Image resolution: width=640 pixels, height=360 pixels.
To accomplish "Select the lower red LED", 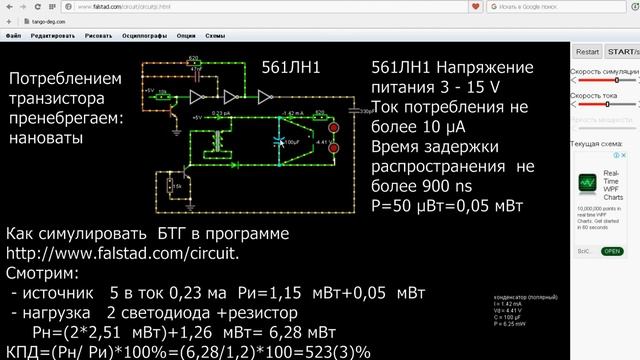I will point(333,148).
